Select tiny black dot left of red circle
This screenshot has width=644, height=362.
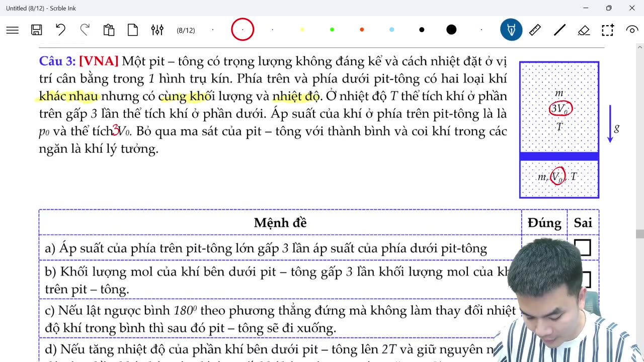tap(213, 30)
